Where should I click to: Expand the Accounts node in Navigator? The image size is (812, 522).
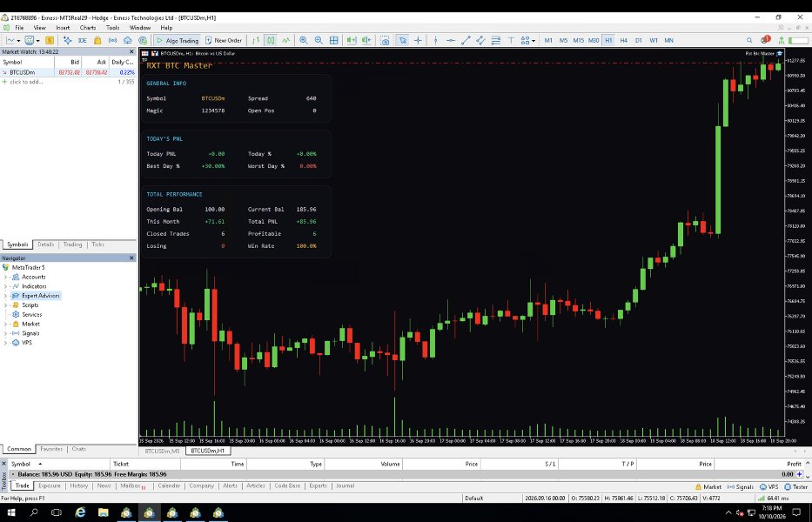coord(6,277)
